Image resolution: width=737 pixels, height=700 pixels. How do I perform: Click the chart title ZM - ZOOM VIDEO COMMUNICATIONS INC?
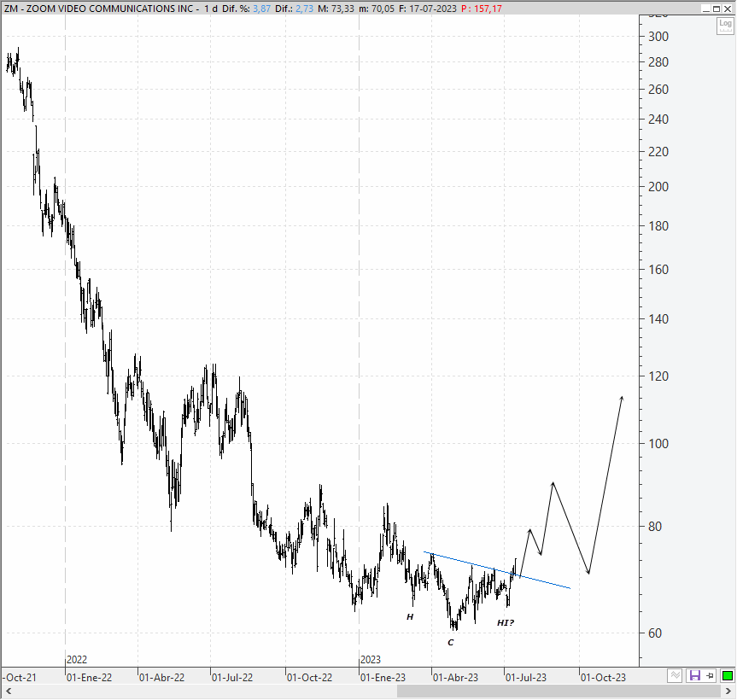99,9
